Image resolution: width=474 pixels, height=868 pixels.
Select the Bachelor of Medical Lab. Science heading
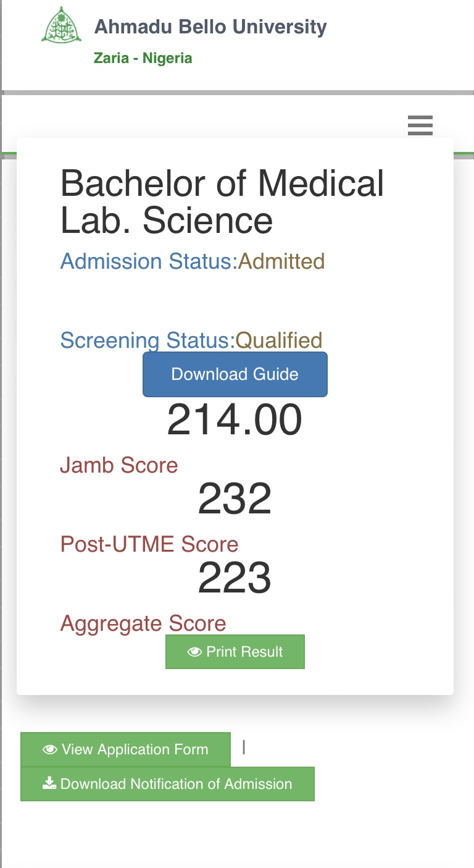click(222, 201)
